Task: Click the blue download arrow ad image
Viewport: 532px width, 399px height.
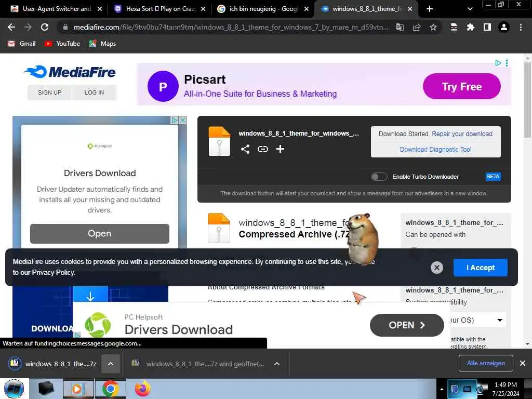Action: click(x=90, y=295)
